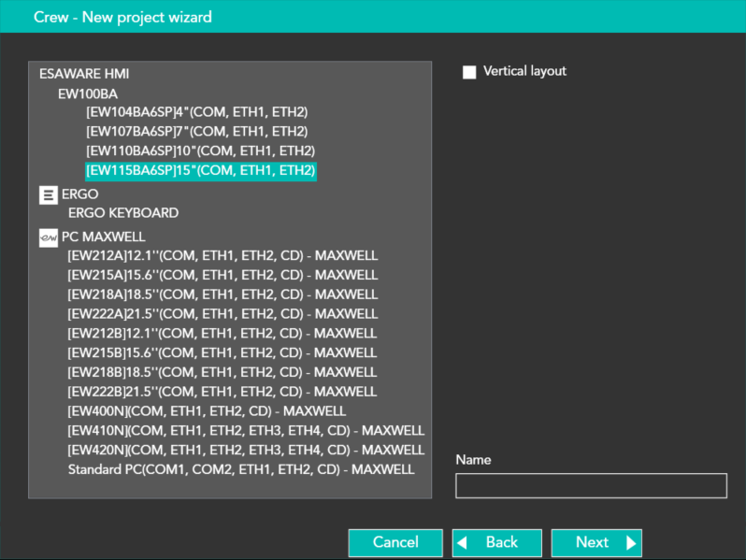Select ERGO KEYBOARD item
Viewport: 746px width, 560px height.
click(122, 213)
